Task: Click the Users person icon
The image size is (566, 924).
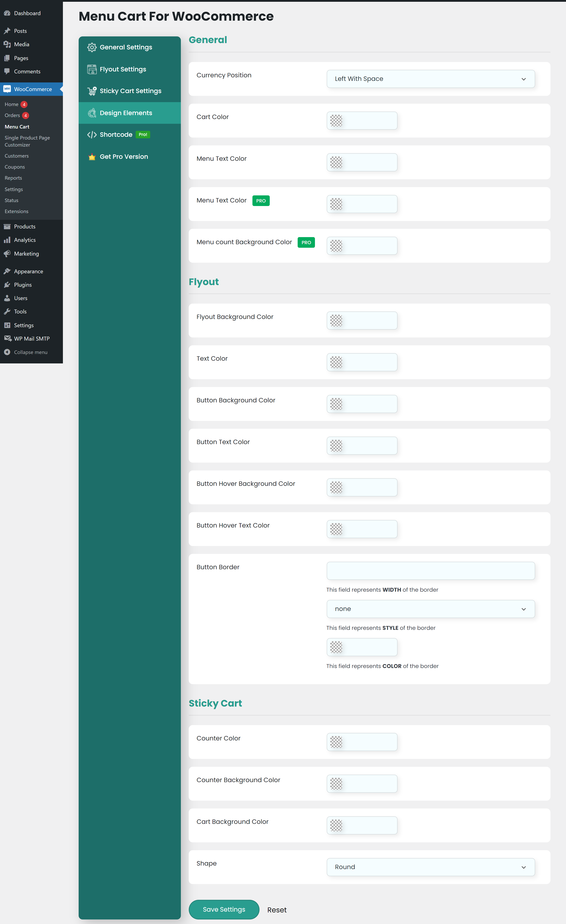Action: pyautogui.click(x=7, y=298)
